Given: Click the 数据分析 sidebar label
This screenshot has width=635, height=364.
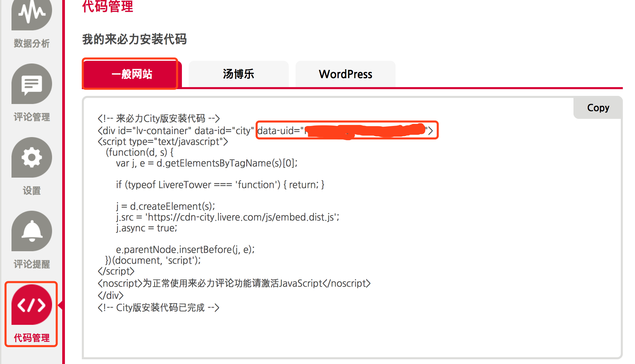Looking at the screenshot, I should (31, 43).
